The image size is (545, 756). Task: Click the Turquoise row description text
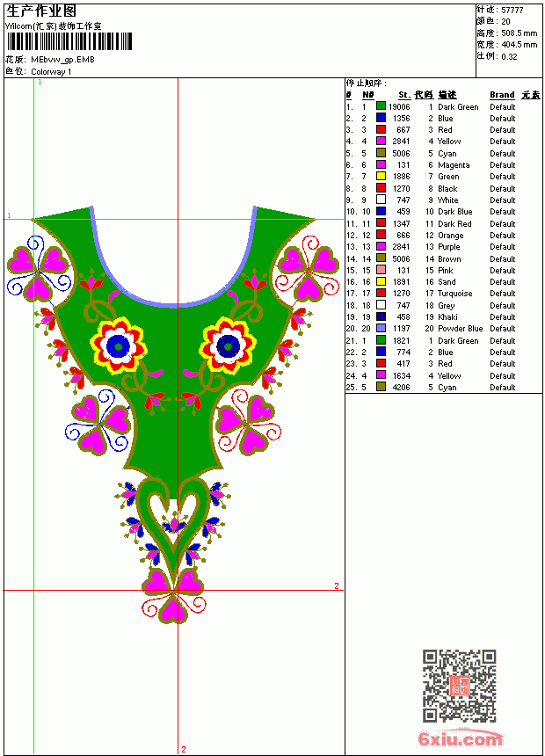coord(454,293)
